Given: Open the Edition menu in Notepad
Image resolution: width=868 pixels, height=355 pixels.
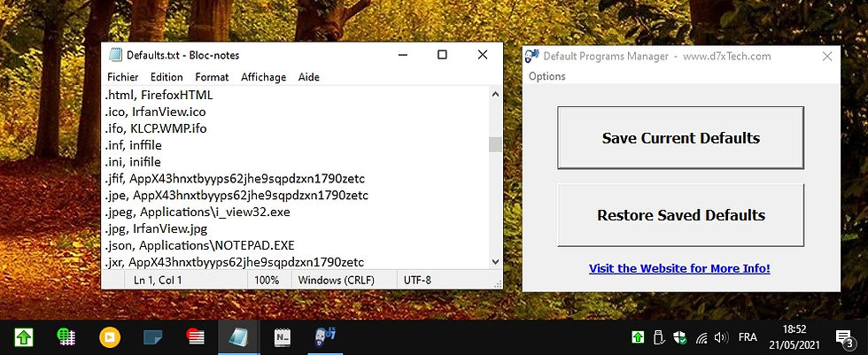Looking at the screenshot, I should [x=167, y=77].
